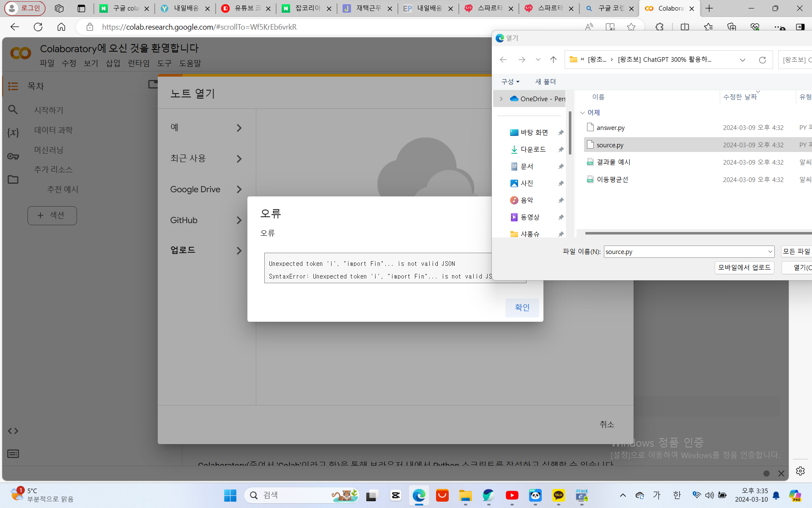The image size is (812, 508).
Task: Select 다운로드 in the navigation pane
Action: pos(533,149)
